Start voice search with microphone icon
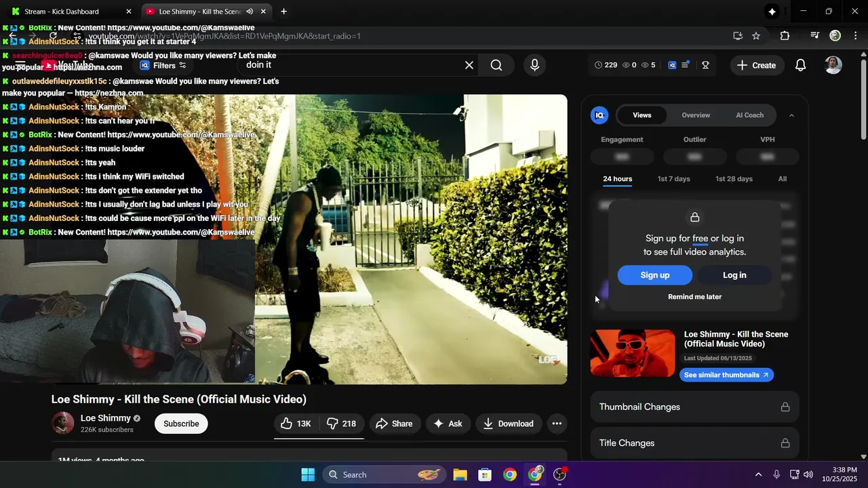Screen dimensions: 868x488 (535, 65)
